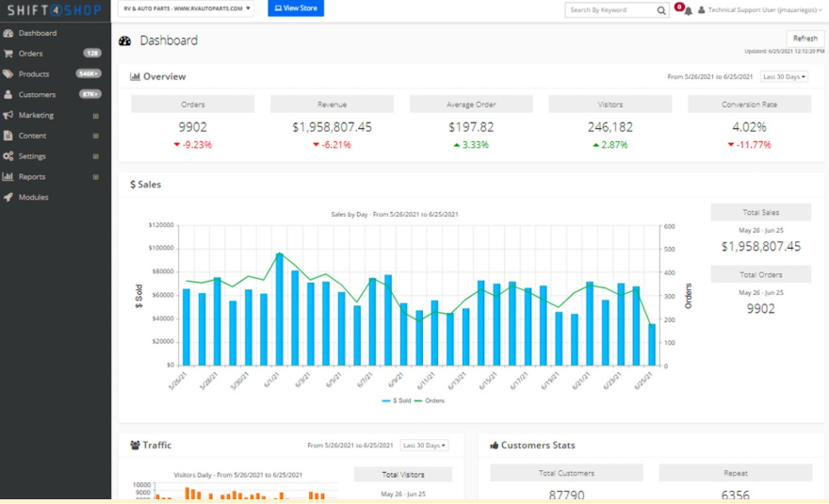Click in the Search By Keyword field
The width and height of the screenshot is (829, 504).
pos(610,10)
